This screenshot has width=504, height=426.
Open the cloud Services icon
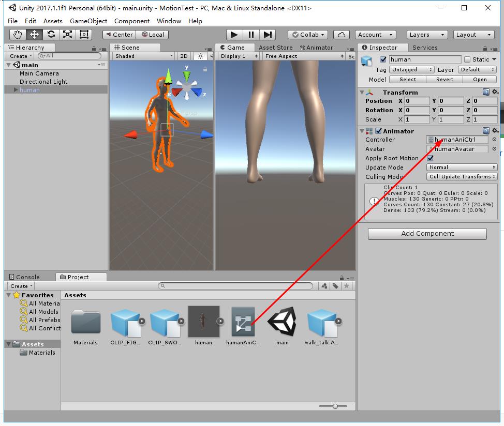click(x=342, y=34)
